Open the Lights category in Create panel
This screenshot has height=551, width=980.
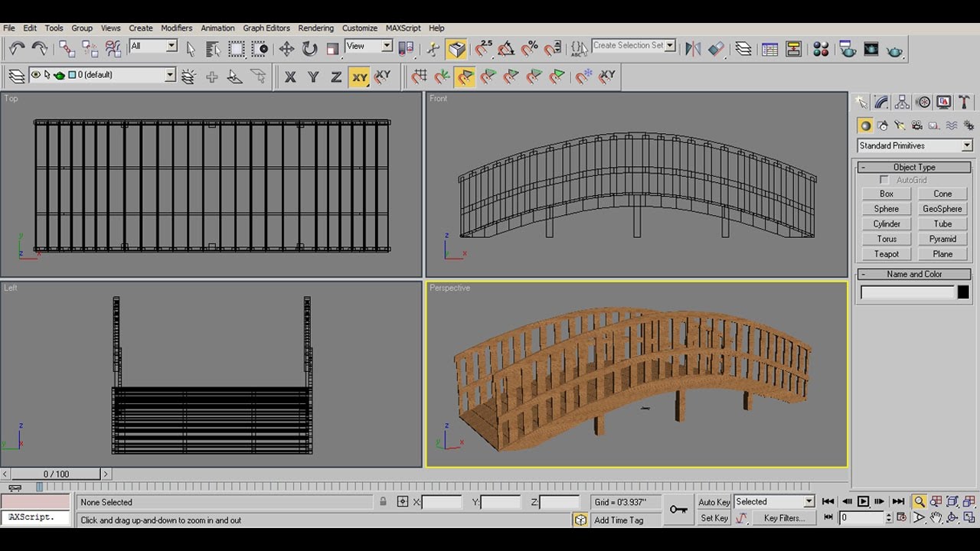(x=900, y=126)
